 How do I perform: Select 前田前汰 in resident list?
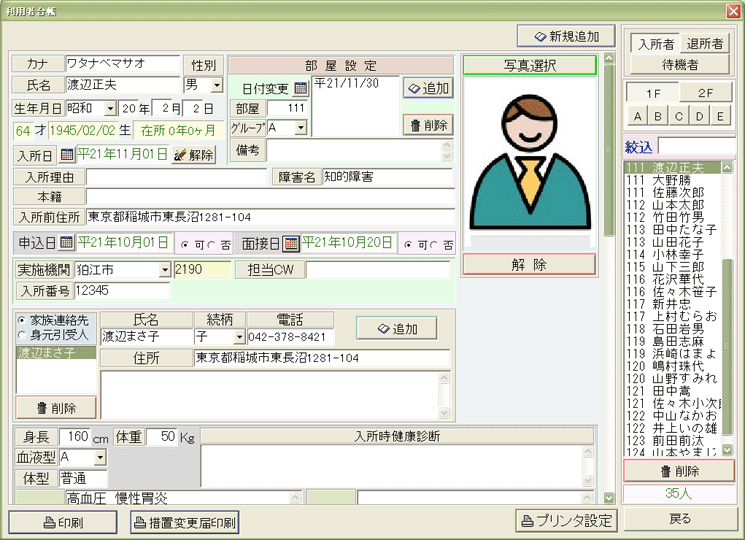pyautogui.click(x=672, y=441)
